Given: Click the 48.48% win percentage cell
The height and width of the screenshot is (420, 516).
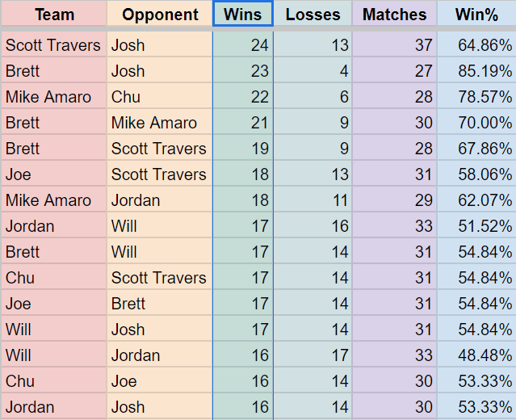Looking at the screenshot, I should [476, 355].
